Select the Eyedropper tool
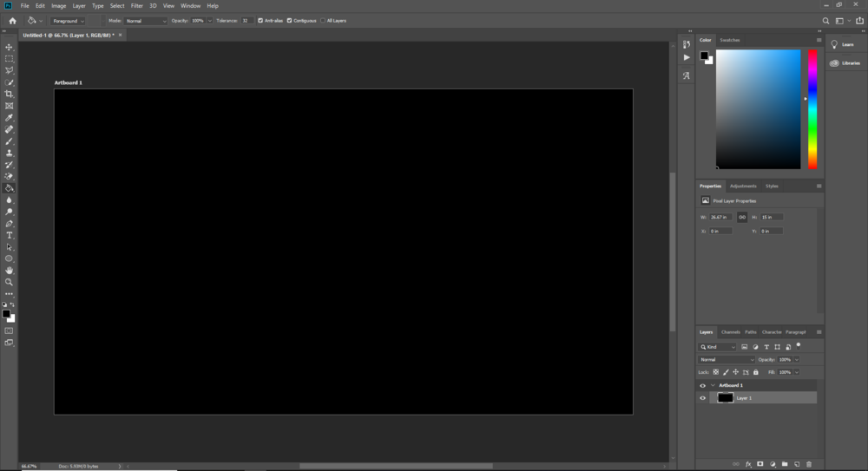868x471 pixels. click(x=9, y=118)
